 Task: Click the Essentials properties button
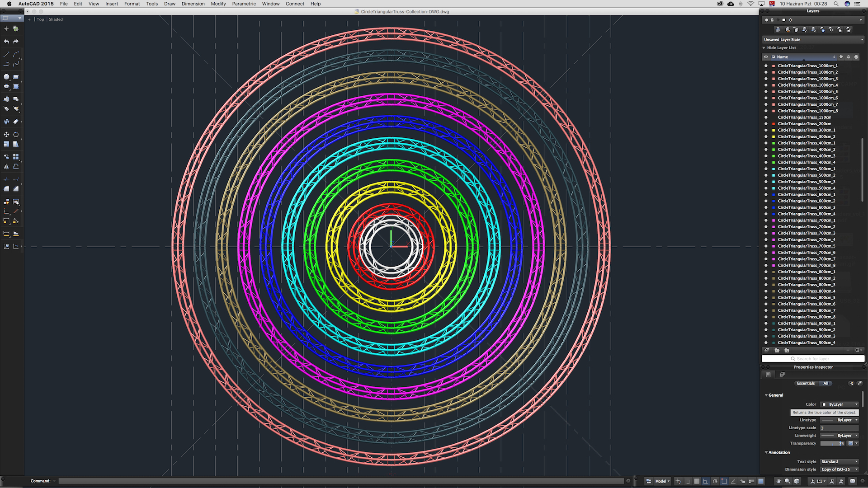pos(806,383)
